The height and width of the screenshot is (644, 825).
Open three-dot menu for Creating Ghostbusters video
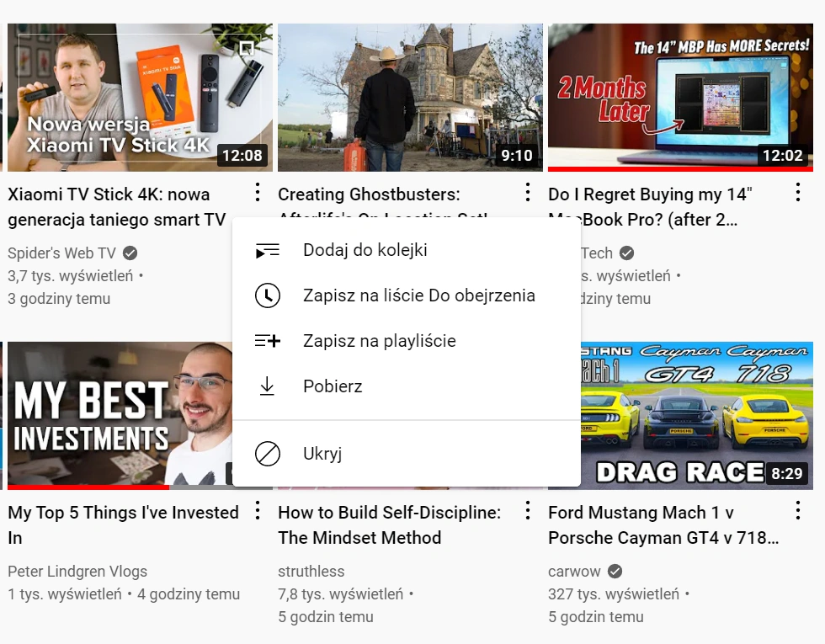coord(528,193)
